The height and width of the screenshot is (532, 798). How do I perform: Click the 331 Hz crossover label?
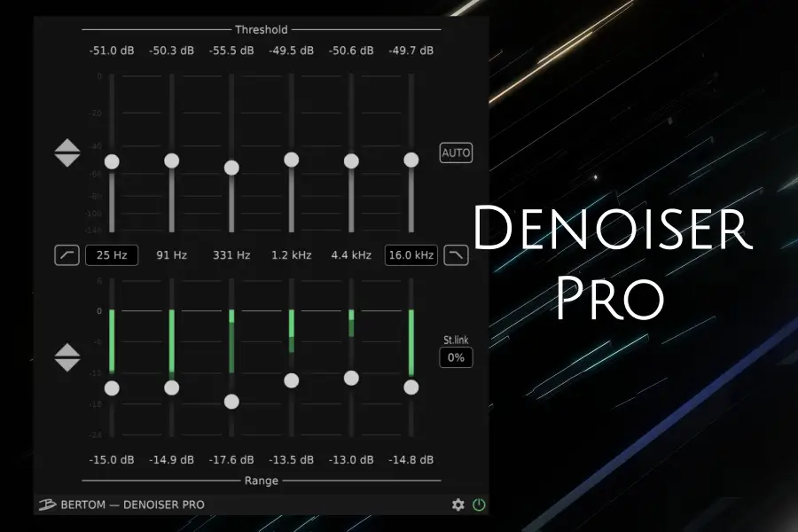point(231,255)
